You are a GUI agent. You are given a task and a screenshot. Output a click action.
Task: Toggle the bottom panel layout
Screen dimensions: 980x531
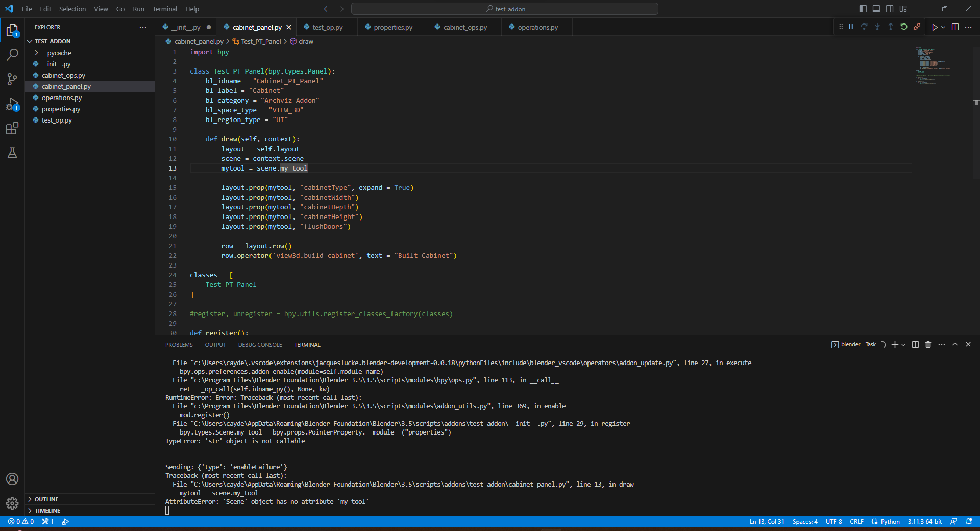[876, 9]
